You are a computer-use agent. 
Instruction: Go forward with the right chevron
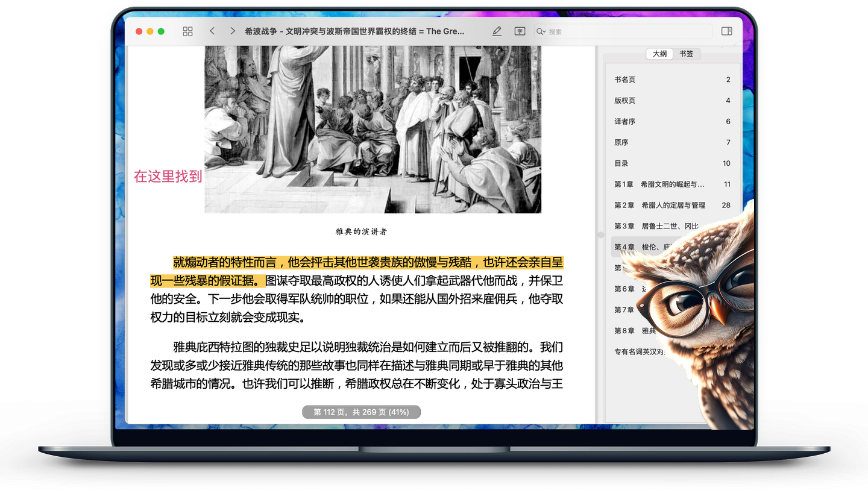[x=232, y=31]
